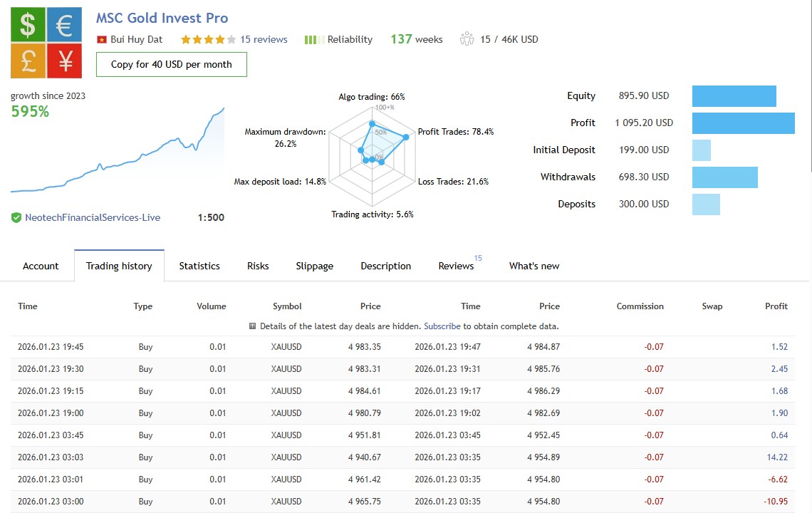
Task: Click the MSC Gold Invest Pro currency logo
Action: (x=47, y=43)
